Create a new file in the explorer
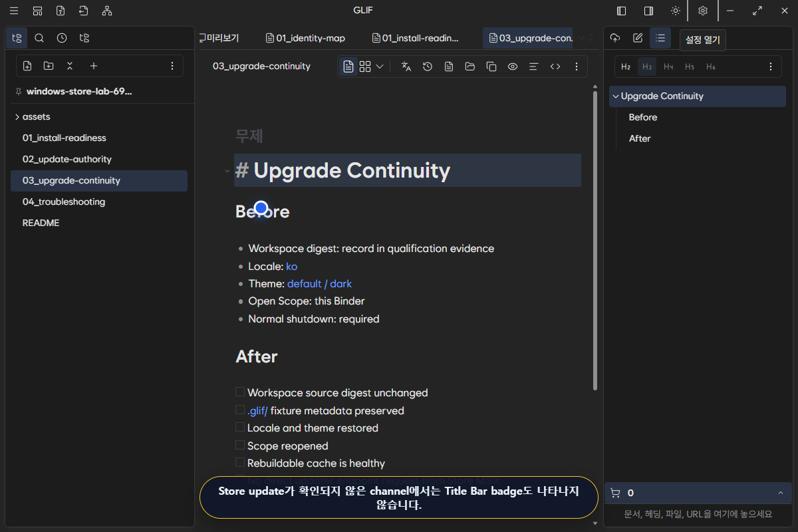 coord(27,66)
